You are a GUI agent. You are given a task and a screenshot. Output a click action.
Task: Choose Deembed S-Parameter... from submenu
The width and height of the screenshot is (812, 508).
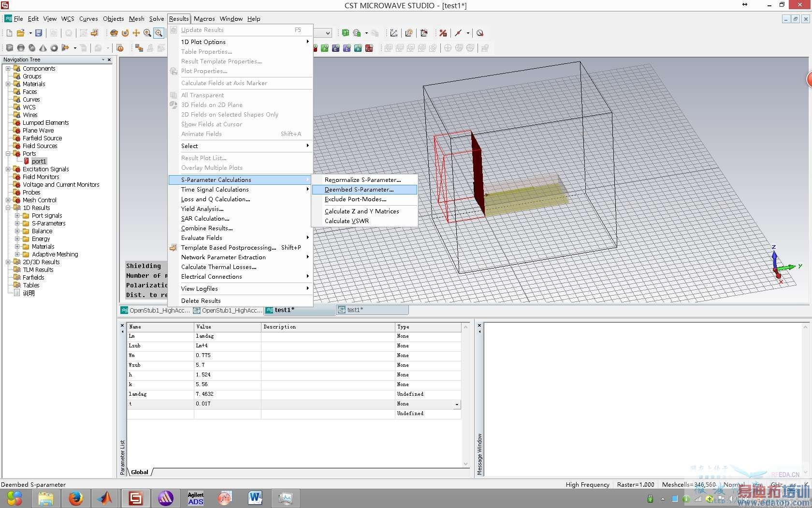click(x=364, y=190)
